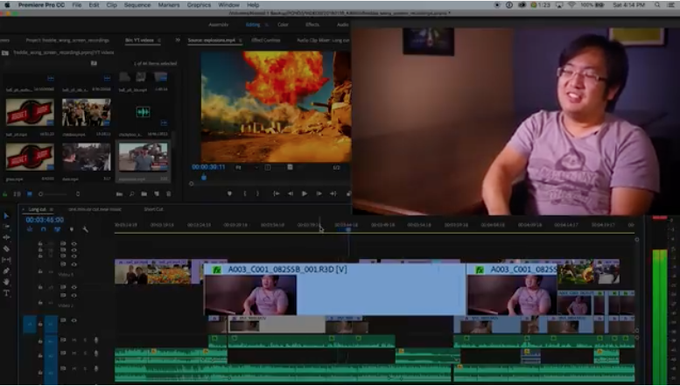Click the sort icons button in project panel
This screenshot has width=680, height=386.
coord(78,194)
